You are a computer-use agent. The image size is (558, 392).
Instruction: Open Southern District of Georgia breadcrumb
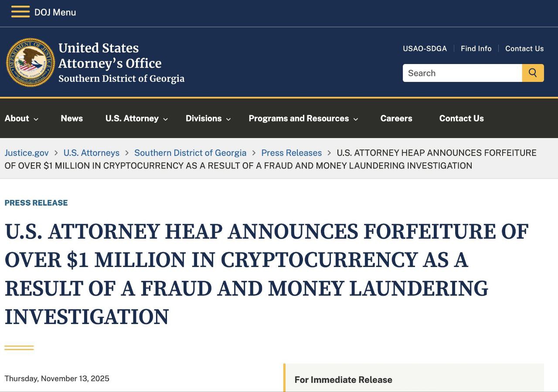[190, 153]
